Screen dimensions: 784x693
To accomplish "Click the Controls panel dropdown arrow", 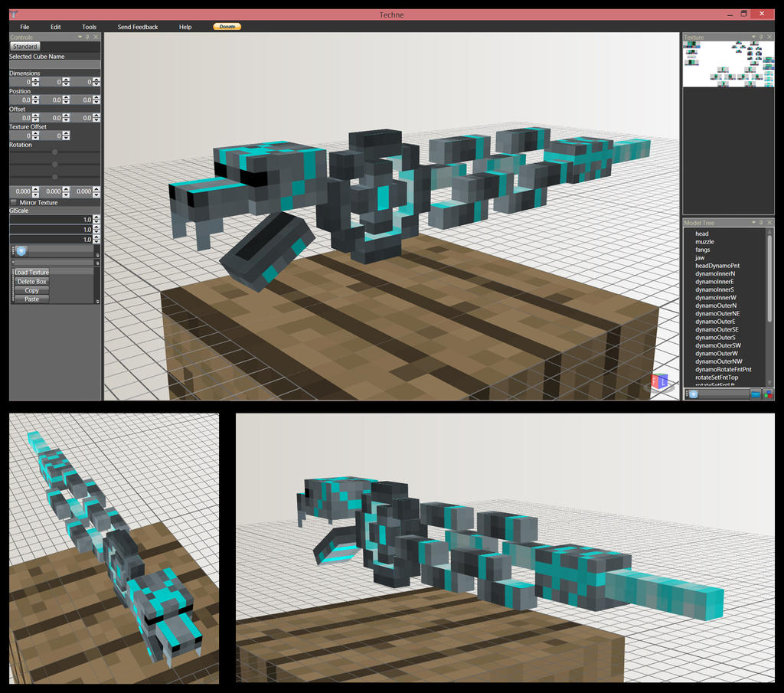I will click(x=80, y=37).
